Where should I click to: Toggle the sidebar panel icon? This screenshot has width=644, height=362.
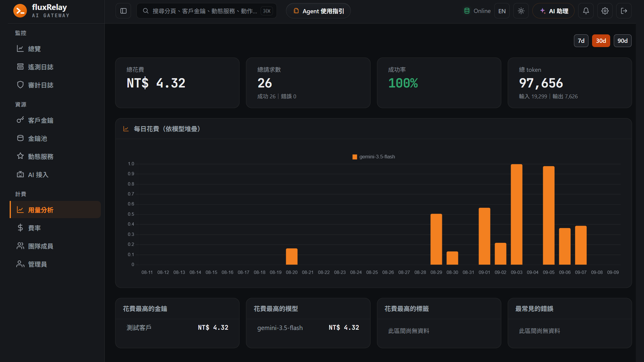(x=123, y=11)
